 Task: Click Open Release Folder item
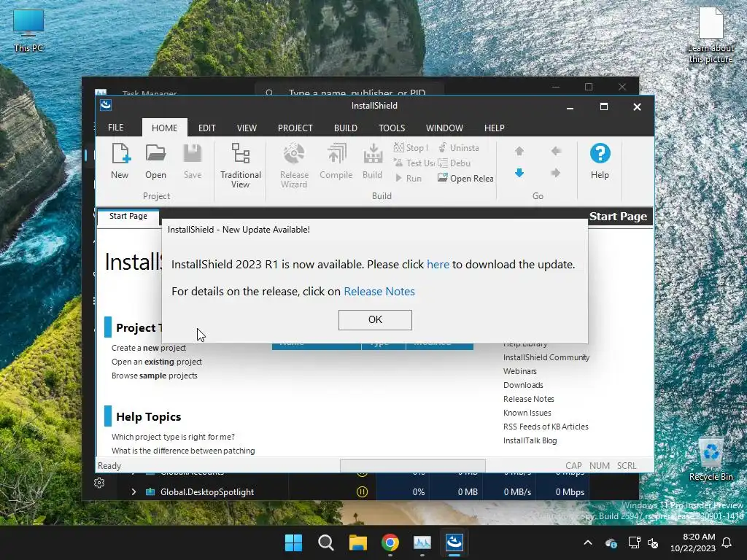[465, 178]
